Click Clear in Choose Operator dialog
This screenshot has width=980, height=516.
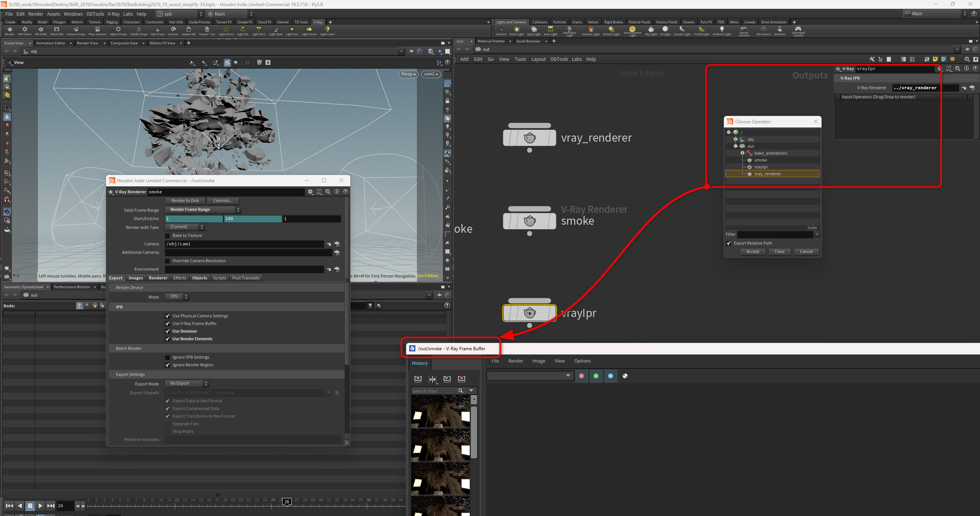pos(780,252)
